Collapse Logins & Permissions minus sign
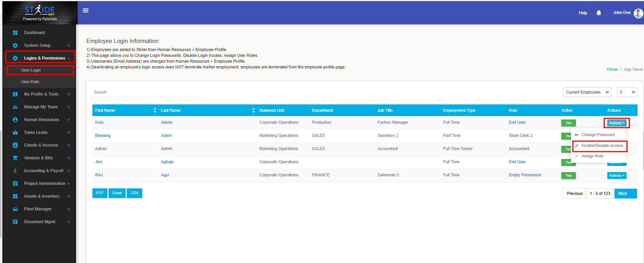The width and height of the screenshot is (644, 263). 68,58
